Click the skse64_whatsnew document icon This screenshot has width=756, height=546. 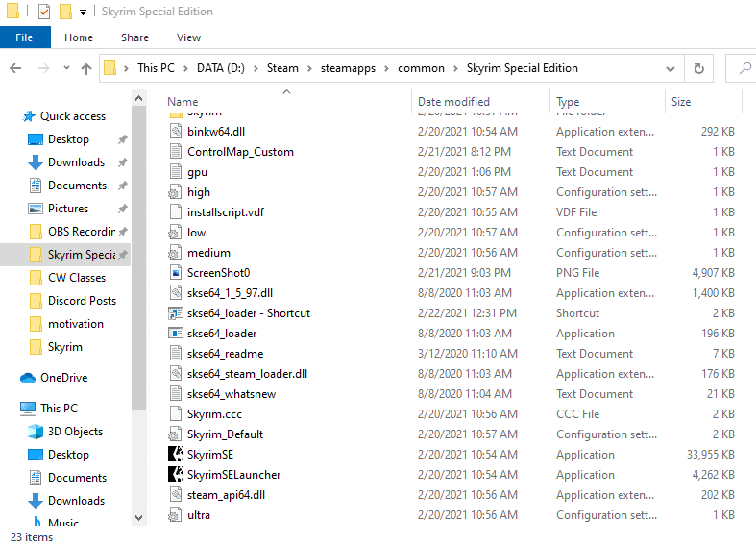click(176, 394)
